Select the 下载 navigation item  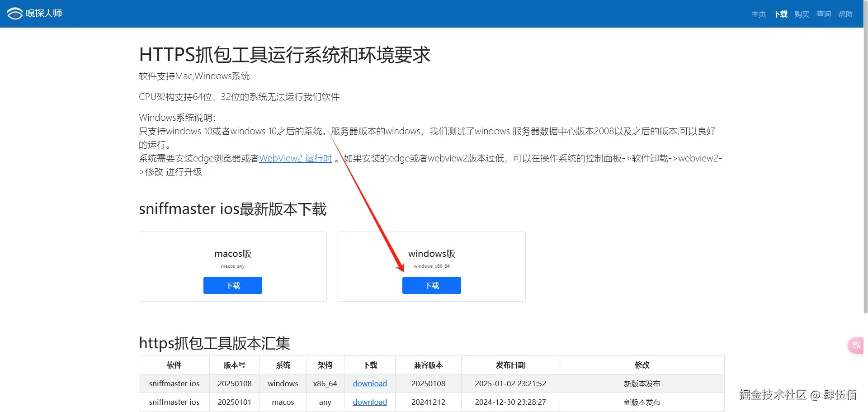pyautogui.click(x=780, y=14)
